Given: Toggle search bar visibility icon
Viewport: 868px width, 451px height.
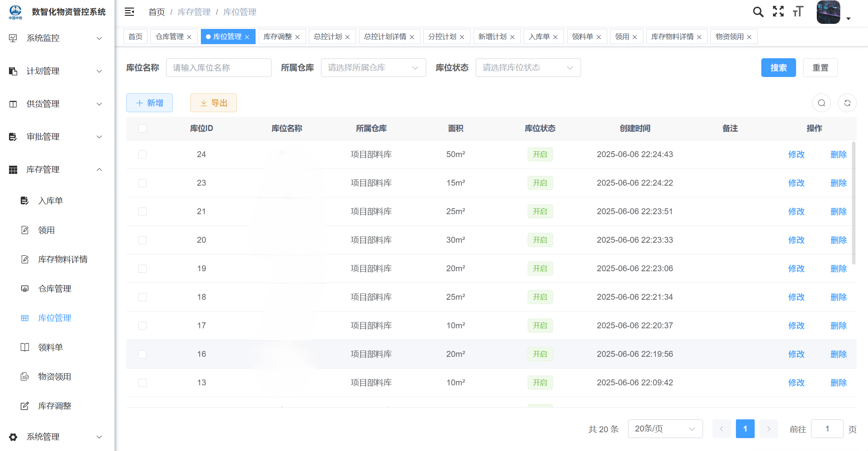Looking at the screenshot, I should (x=821, y=103).
